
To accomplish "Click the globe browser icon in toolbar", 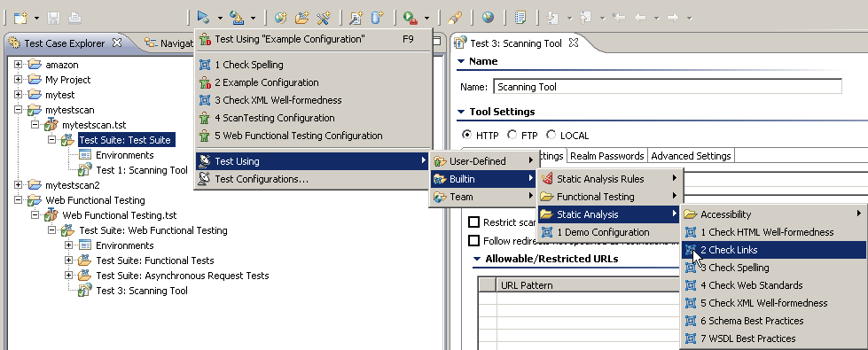I will (488, 18).
